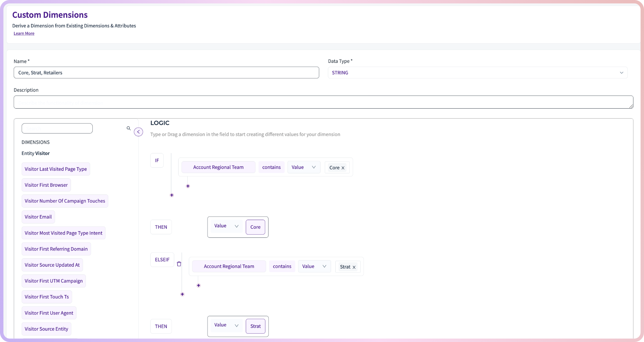Add new condition group under IF block
644x342 pixels.
click(172, 195)
